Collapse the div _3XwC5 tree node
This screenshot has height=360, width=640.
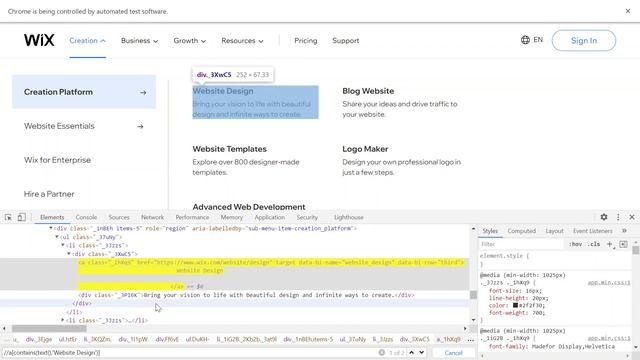[69, 254]
